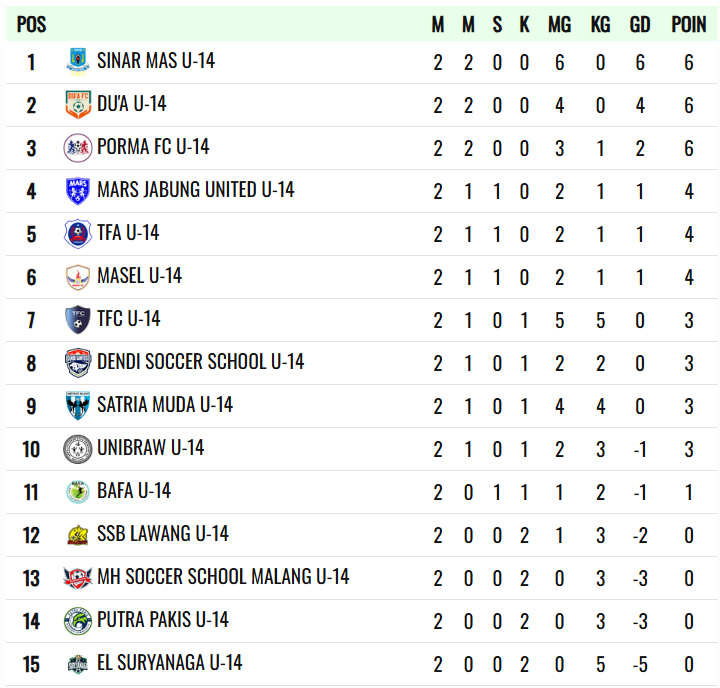The width and height of the screenshot is (720, 688).
Task: Click the GD column header
Action: tap(640, 25)
